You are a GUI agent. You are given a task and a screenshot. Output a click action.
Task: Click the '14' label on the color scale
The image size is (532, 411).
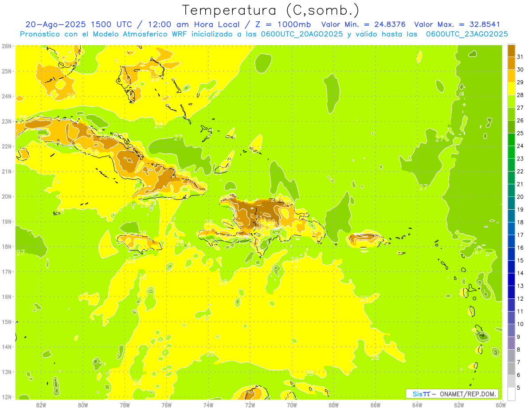[520, 273]
